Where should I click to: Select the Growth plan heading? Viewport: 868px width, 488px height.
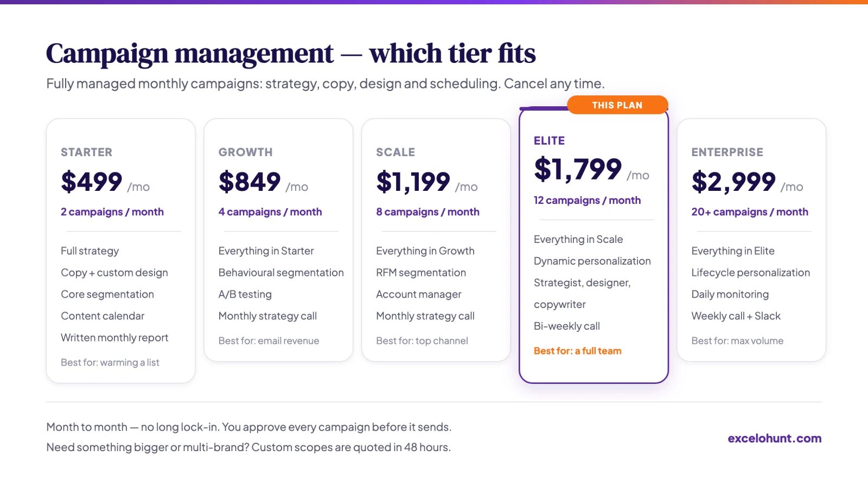pos(245,152)
